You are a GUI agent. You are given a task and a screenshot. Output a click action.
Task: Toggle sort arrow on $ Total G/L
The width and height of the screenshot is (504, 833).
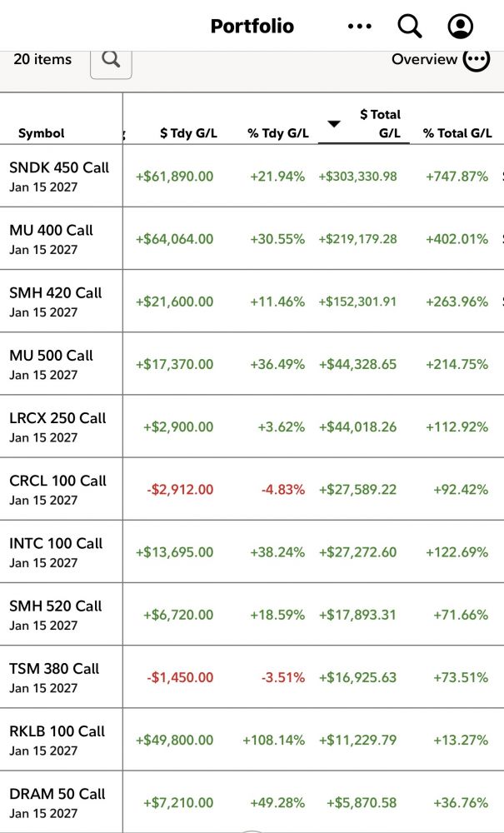click(x=333, y=124)
